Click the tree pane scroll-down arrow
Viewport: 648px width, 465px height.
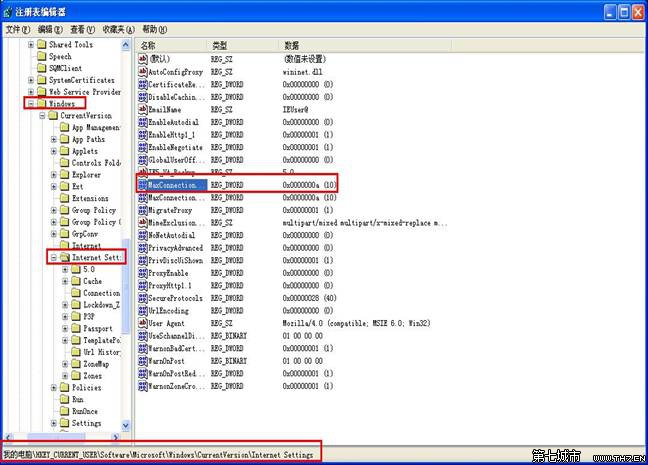[126, 427]
